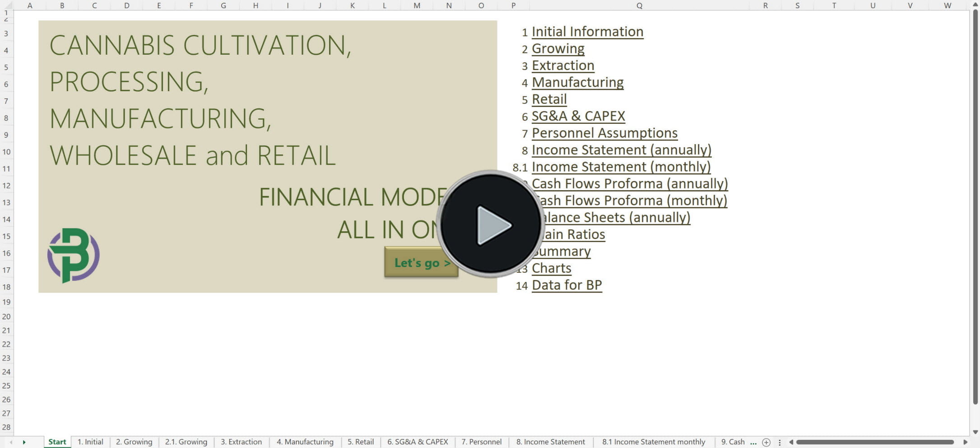
Task: Open Cash Flows Proforma (annually) link
Action: [x=630, y=184]
